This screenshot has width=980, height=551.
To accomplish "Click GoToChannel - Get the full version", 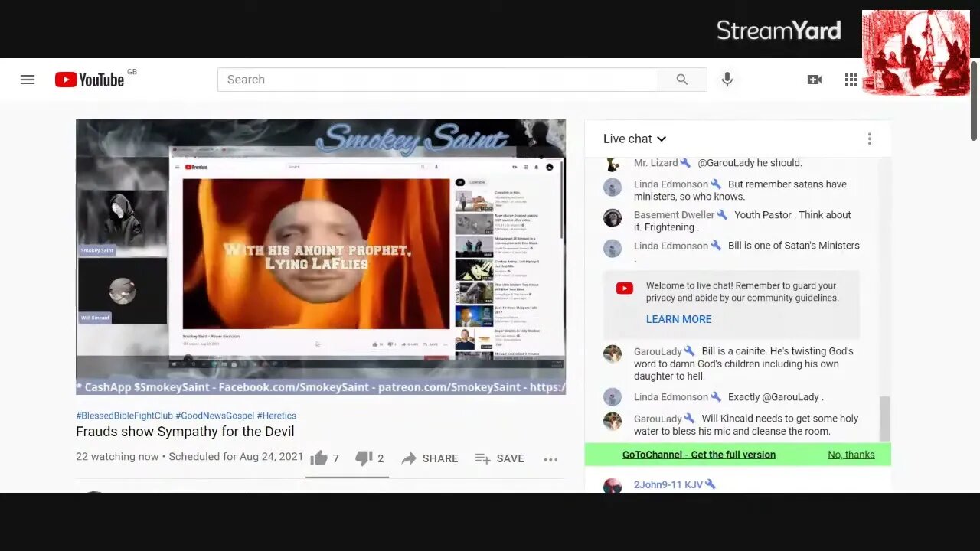I will pyautogui.click(x=699, y=455).
